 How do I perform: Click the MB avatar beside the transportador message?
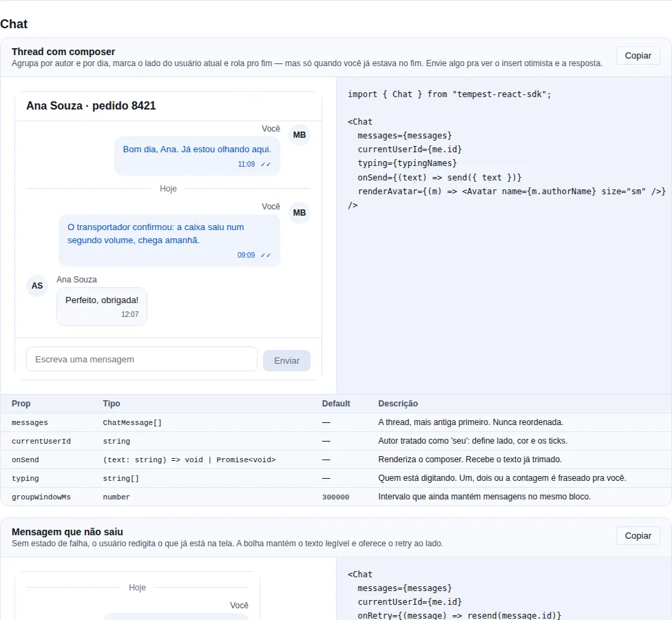coord(299,213)
